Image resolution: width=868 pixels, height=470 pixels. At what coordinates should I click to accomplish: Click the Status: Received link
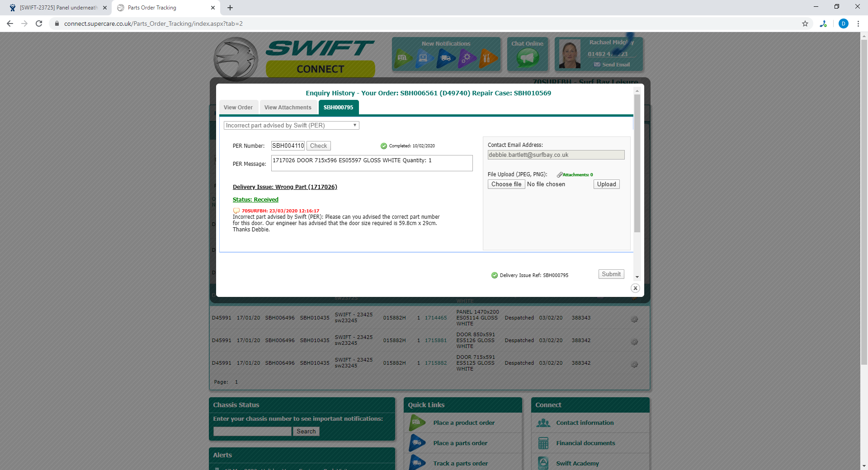pos(255,200)
